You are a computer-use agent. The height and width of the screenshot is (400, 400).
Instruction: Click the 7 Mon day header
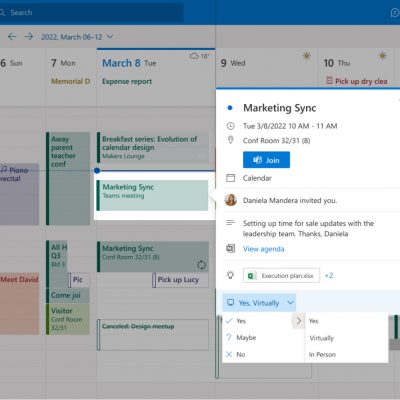pos(63,63)
